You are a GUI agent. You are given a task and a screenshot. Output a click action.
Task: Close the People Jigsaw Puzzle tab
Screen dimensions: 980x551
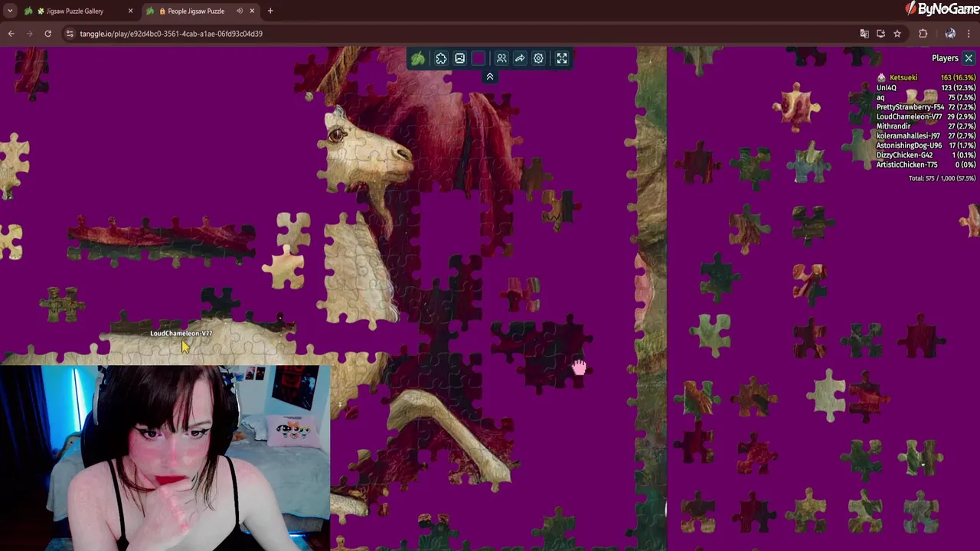coord(252,11)
